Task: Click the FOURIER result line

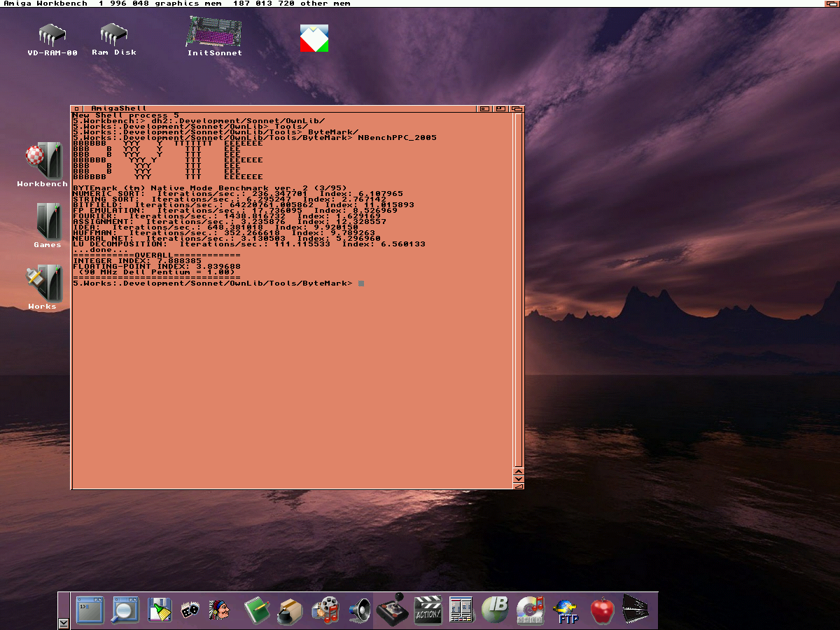Action: pos(227,216)
